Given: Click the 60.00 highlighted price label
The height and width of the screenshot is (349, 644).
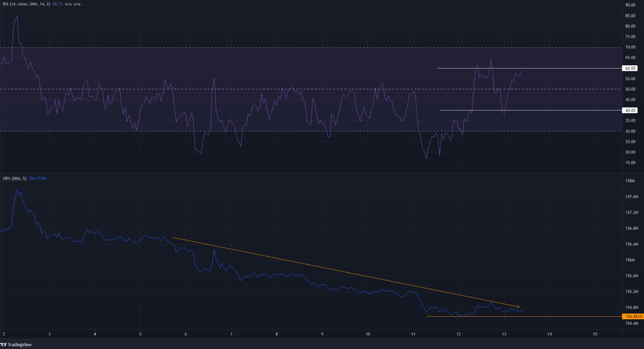Looking at the screenshot, I should [630, 69].
